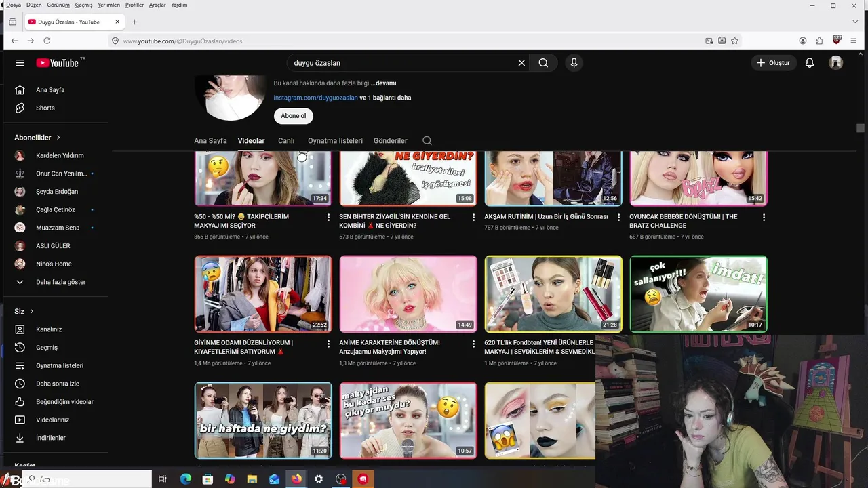The image size is (868, 488).
Task: Click the page vertical scrollbar thumb
Action: pos(861,128)
